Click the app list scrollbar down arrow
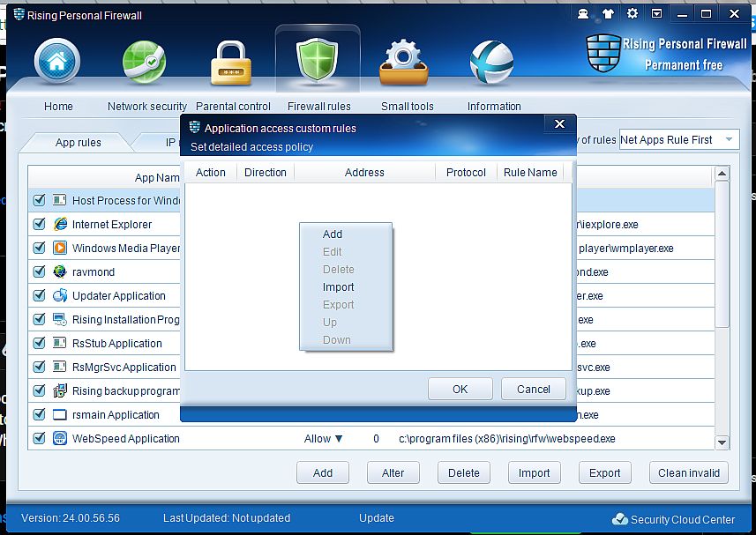The width and height of the screenshot is (756, 535). tap(722, 442)
